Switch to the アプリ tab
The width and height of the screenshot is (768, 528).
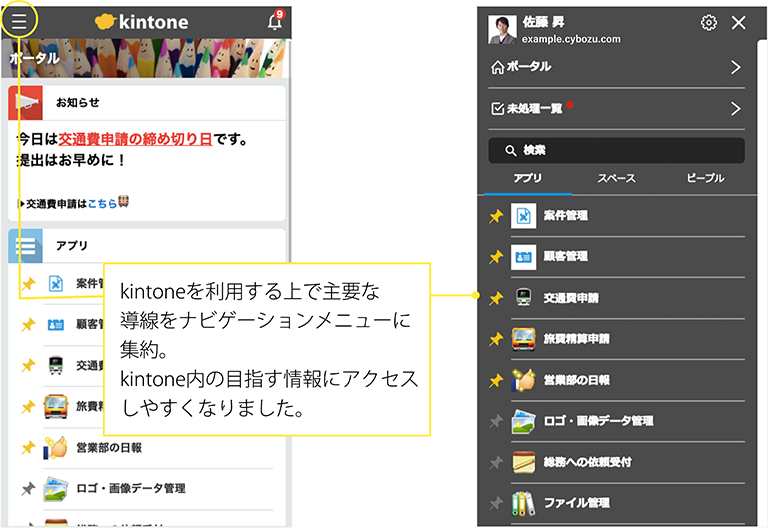tap(528, 178)
